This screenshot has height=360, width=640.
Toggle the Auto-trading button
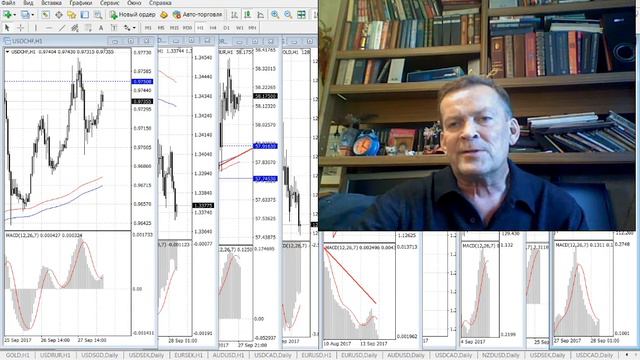point(198,15)
